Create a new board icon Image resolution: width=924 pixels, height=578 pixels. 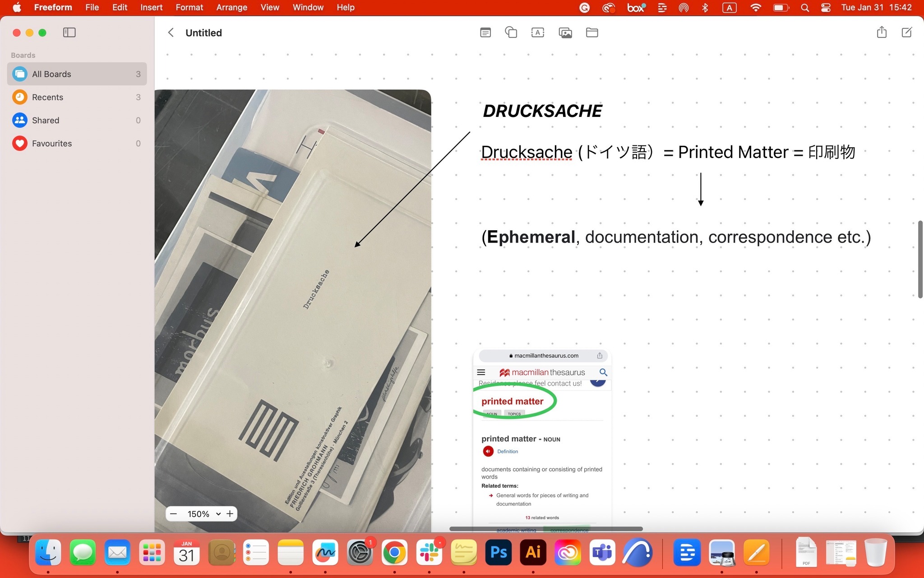[x=906, y=33]
